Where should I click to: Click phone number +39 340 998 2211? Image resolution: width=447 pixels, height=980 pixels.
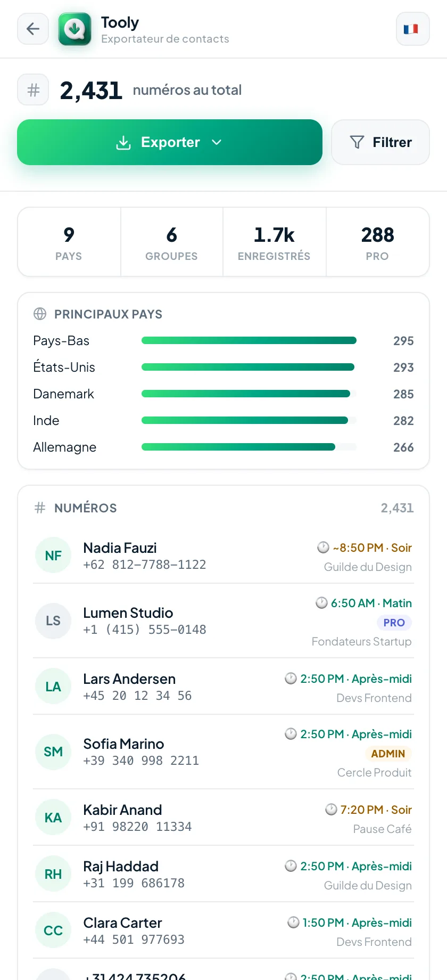point(141,761)
